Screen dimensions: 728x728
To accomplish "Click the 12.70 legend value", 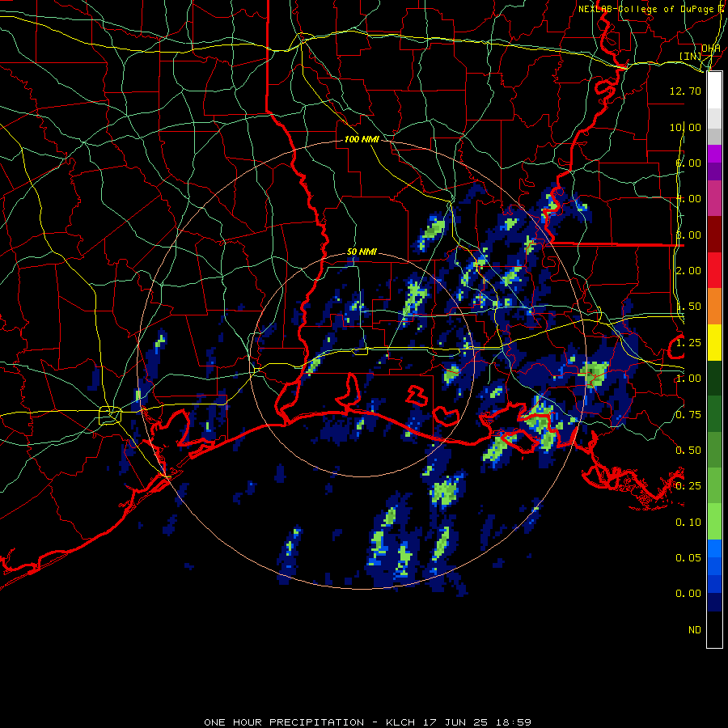I will 685,91.
